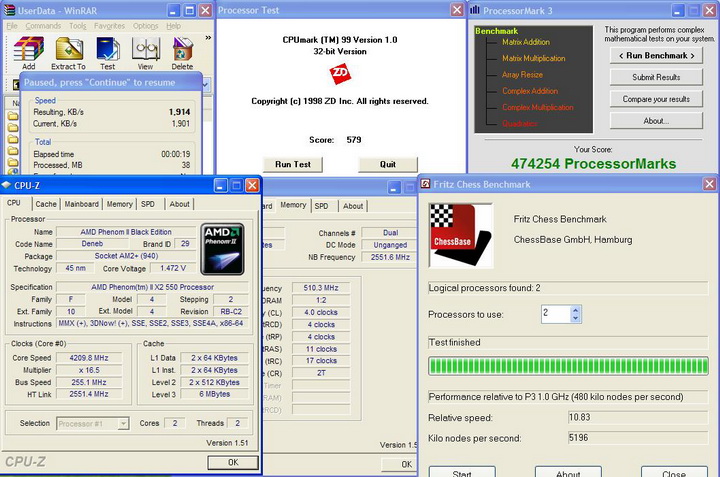The image size is (720, 477).
Task: Switch to the Cache tab in CPU-Z
Action: pyautogui.click(x=46, y=204)
